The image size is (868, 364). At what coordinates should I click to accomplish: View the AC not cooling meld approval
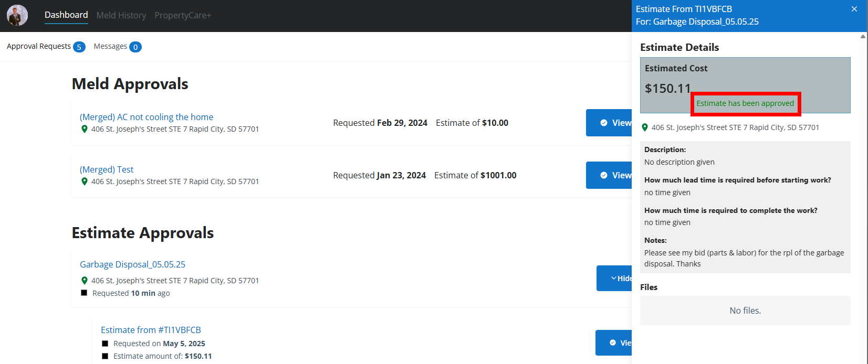[x=609, y=123]
